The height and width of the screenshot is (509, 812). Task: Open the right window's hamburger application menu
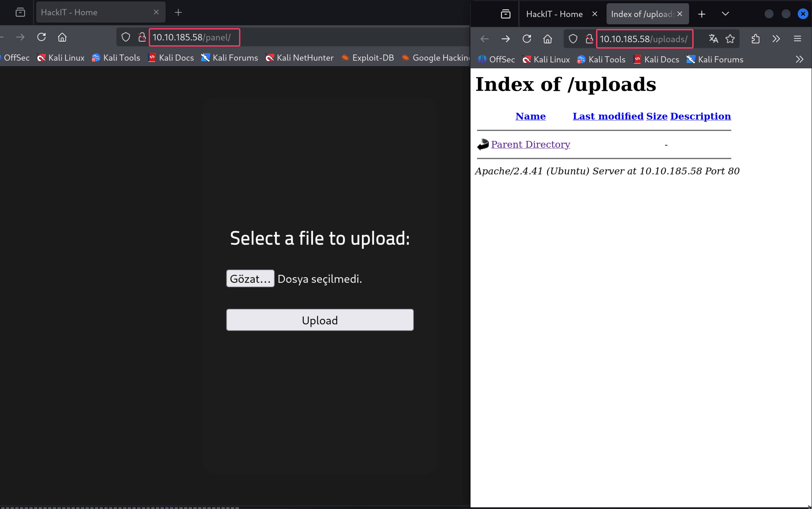point(797,39)
